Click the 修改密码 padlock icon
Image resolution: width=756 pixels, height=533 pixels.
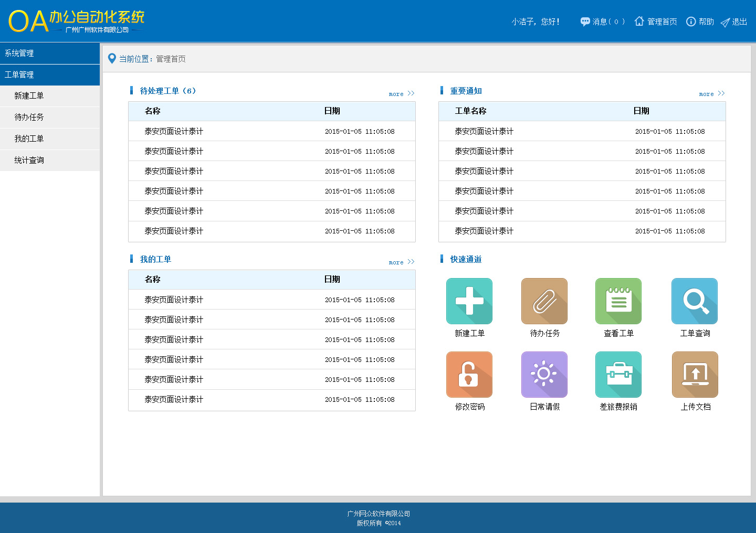point(469,375)
